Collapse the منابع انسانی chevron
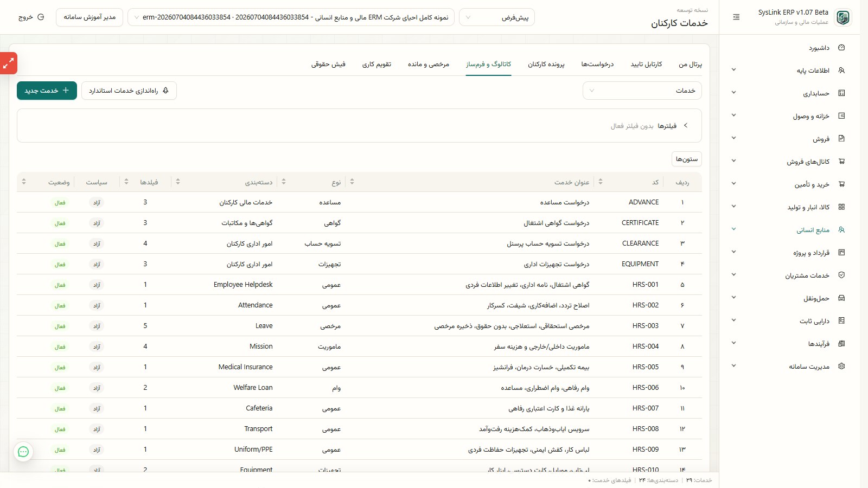This screenshot has width=868, height=488. tap(733, 229)
